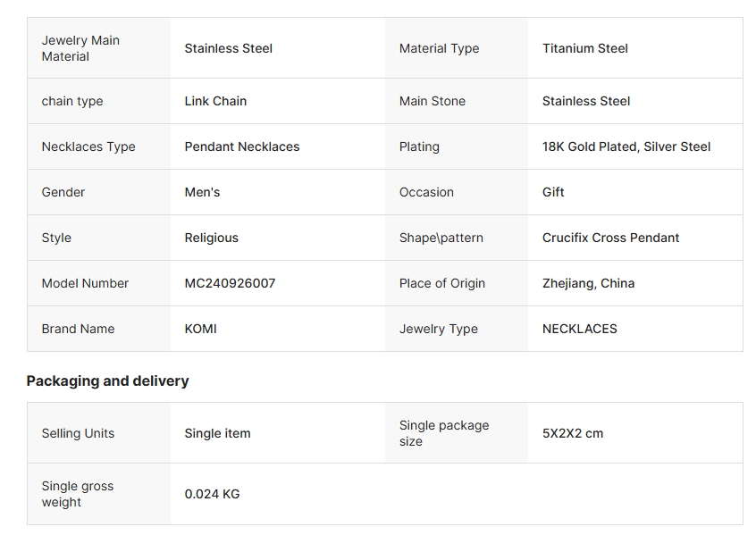
Task: Select the 'Titanium Steel' material type value
Action: pos(585,48)
